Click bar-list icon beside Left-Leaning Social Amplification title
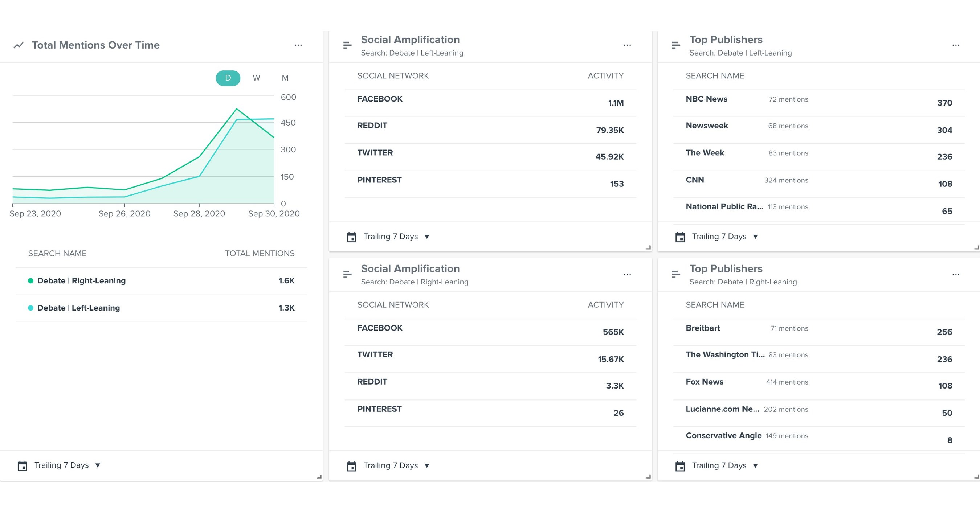Screen dimensions: 980x513 [347, 45]
